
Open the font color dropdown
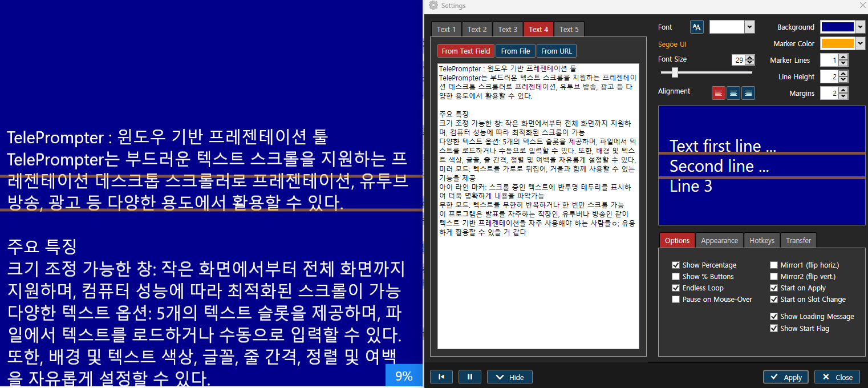click(749, 27)
